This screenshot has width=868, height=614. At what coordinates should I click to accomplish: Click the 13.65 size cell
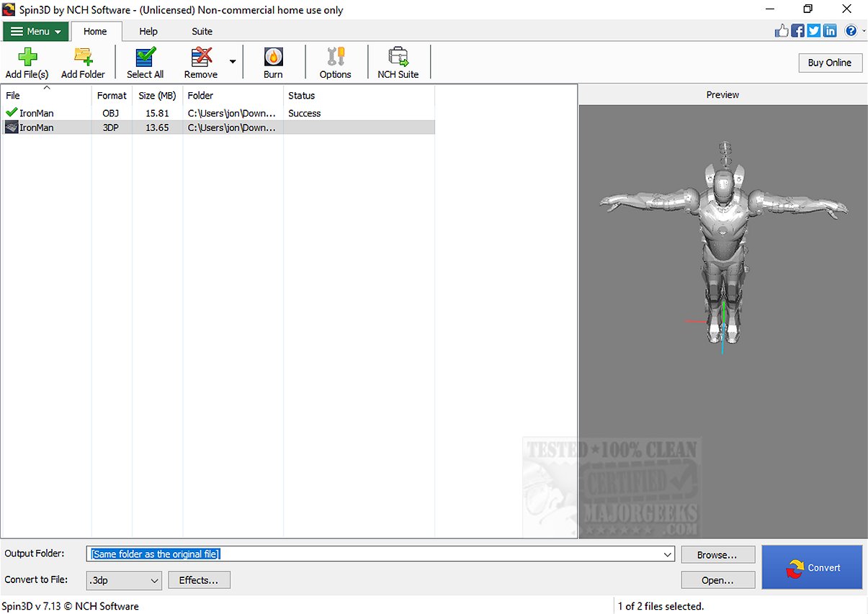pos(157,127)
